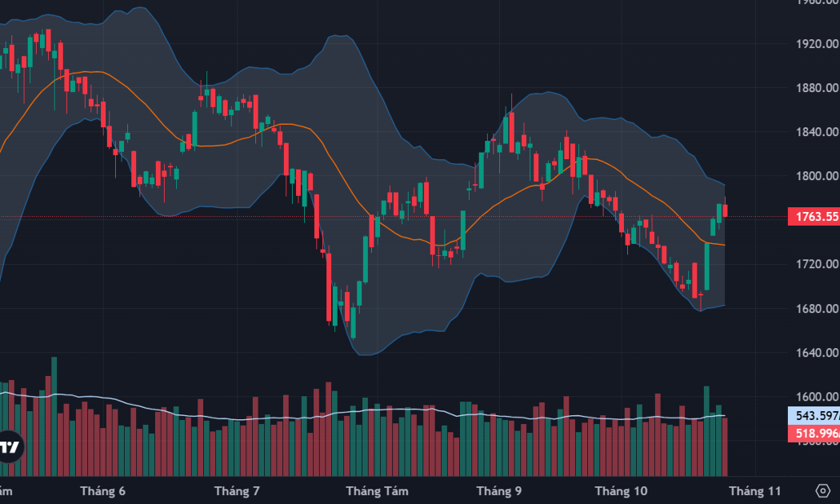Click the Tháng 9 time axis label
Viewport: 840px width, 504px height.
(x=498, y=491)
